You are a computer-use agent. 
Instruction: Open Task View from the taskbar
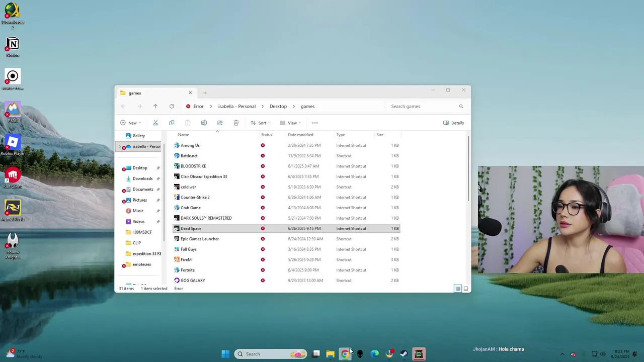pyautogui.click(x=316, y=354)
